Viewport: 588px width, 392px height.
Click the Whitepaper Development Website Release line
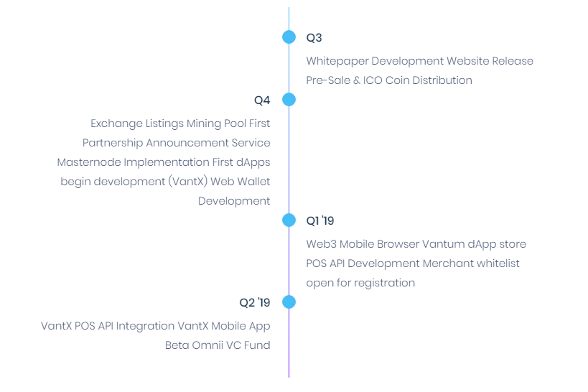pyautogui.click(x=419, y=61)
